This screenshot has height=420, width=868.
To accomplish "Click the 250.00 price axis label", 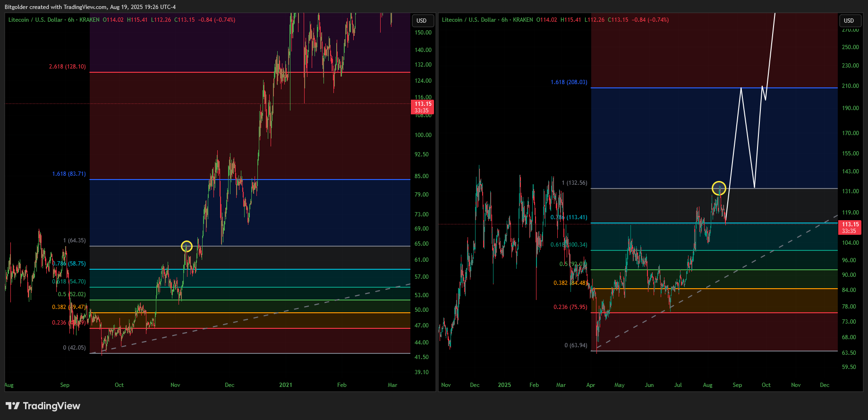I will tap(851, 47).
